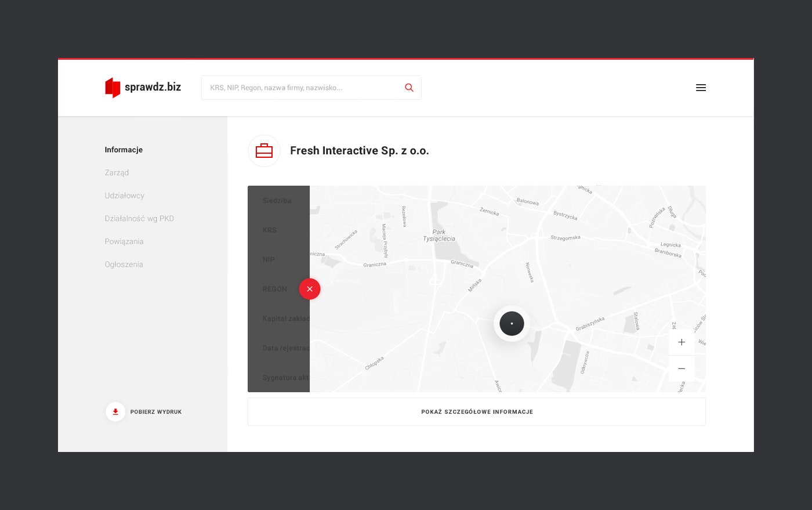This screenshot has height=510, width=812.
Task: Click the Braniborska street label on map
Action: pyautogui.click(x=668, y=253)
